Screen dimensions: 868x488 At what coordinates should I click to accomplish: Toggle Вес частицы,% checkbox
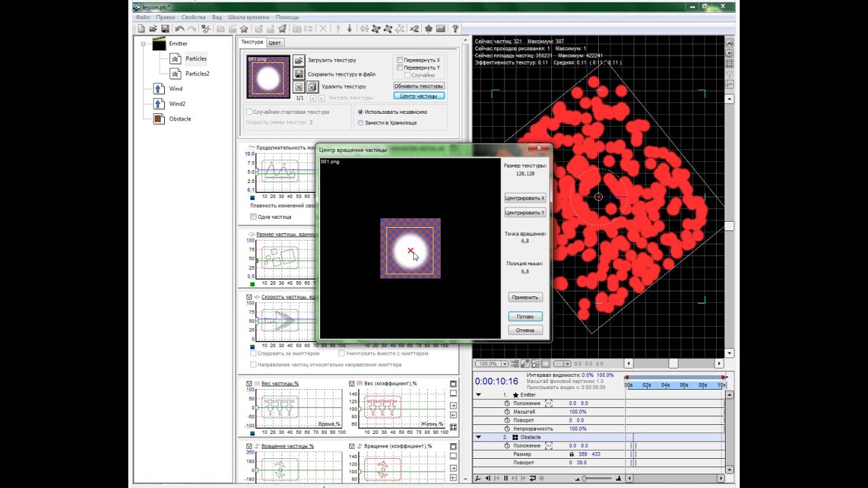tap(250, 384)
